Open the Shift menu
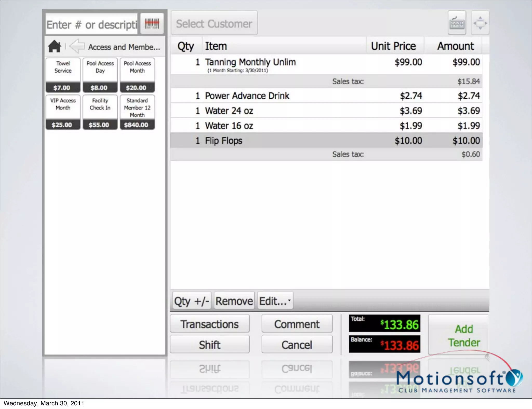This screenshot has width=532, height=409. pos(210,345)
